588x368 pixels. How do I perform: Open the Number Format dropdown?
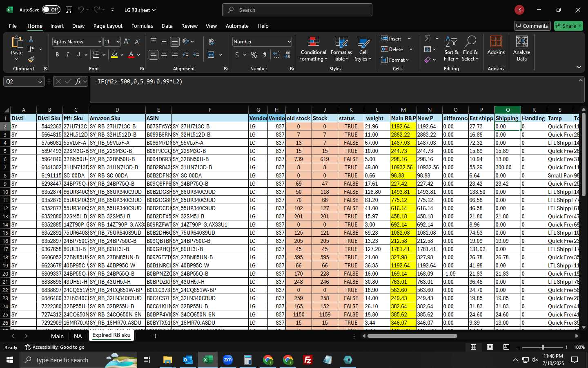(289, 42)
